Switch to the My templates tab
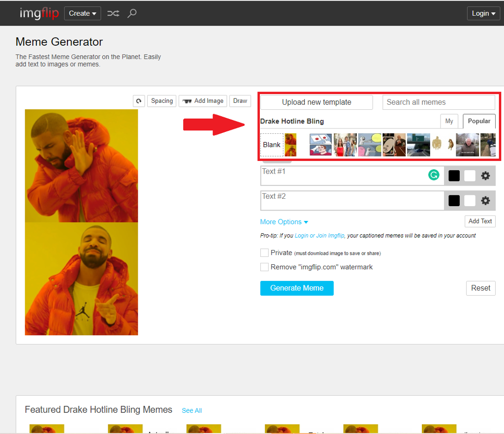 (449, 121)
